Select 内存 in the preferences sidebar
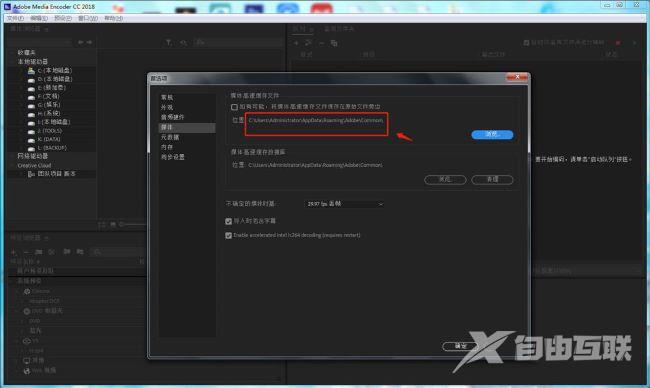This screenshot has height=388, width=650. pyautogui.click(x=167, y=147)
